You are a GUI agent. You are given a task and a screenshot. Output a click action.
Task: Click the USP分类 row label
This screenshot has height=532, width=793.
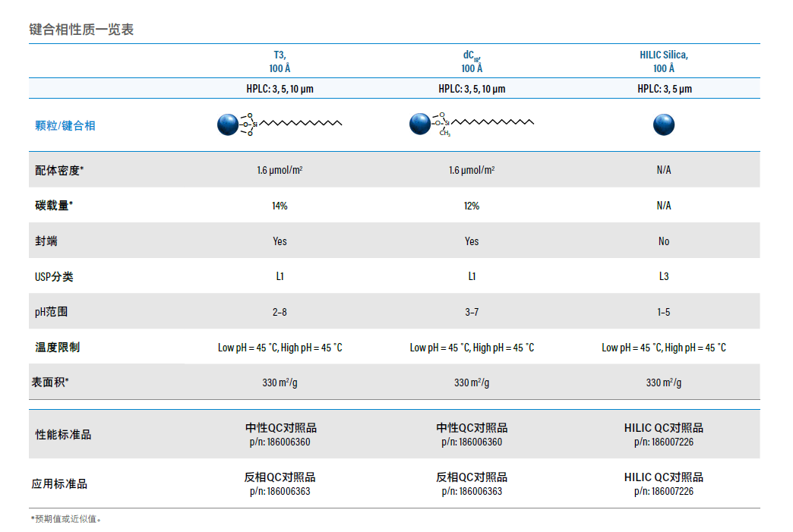pos(54,276)
